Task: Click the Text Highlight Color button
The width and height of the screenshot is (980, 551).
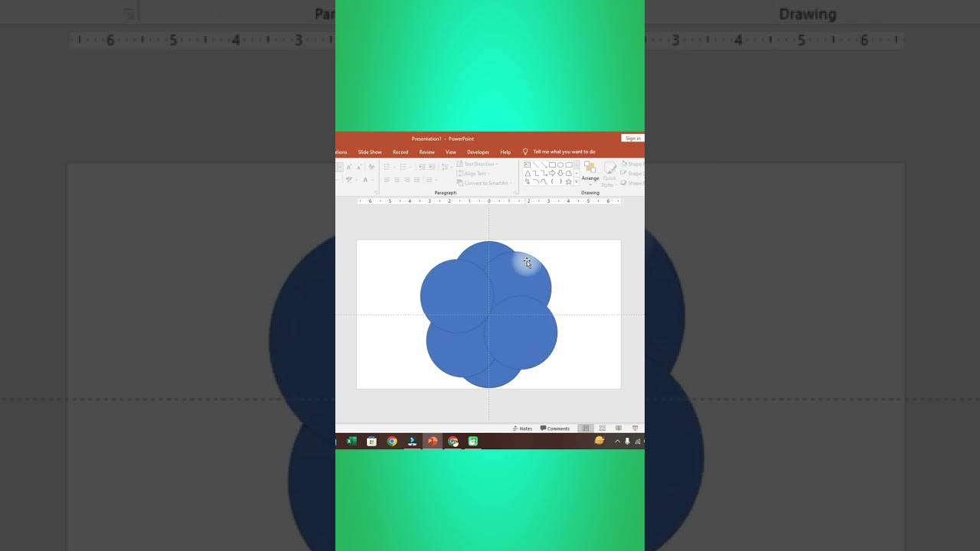Action: pyautogui.click(x=350, y=180)
